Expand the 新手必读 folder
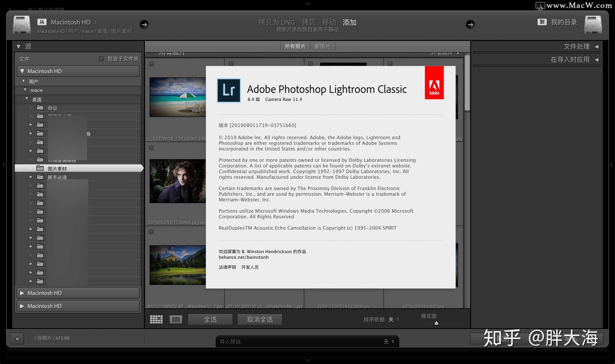615x364 pixels. (31, 177)
